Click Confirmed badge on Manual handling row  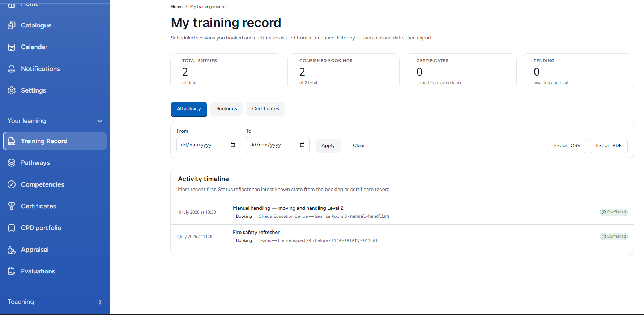(614, 212)
